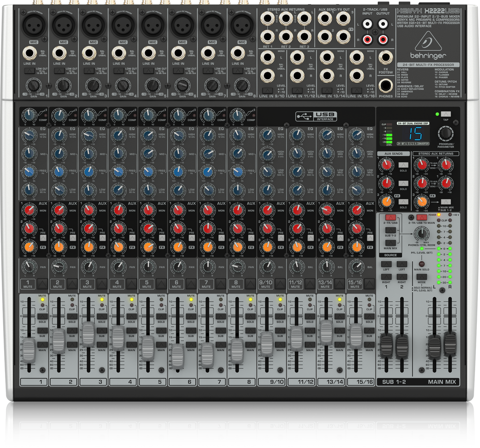Click the PHONES/CTRL ROOM volume knob

pos(422,233)
